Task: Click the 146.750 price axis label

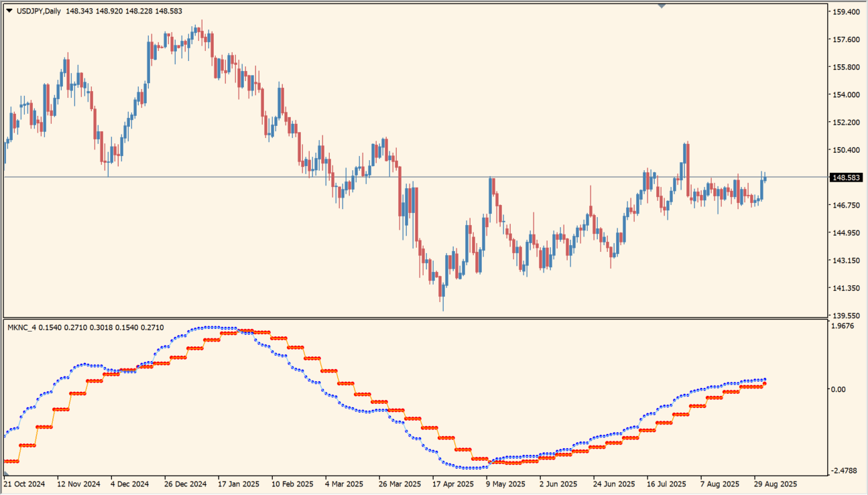Action: (846, 205)
